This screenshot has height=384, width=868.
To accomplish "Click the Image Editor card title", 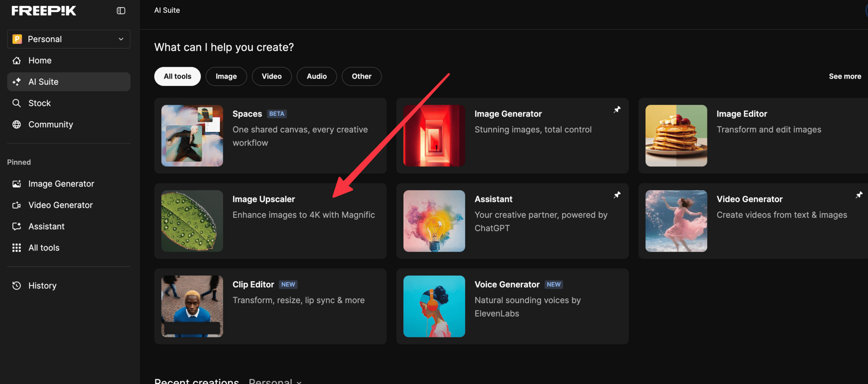I will (742, 114).
